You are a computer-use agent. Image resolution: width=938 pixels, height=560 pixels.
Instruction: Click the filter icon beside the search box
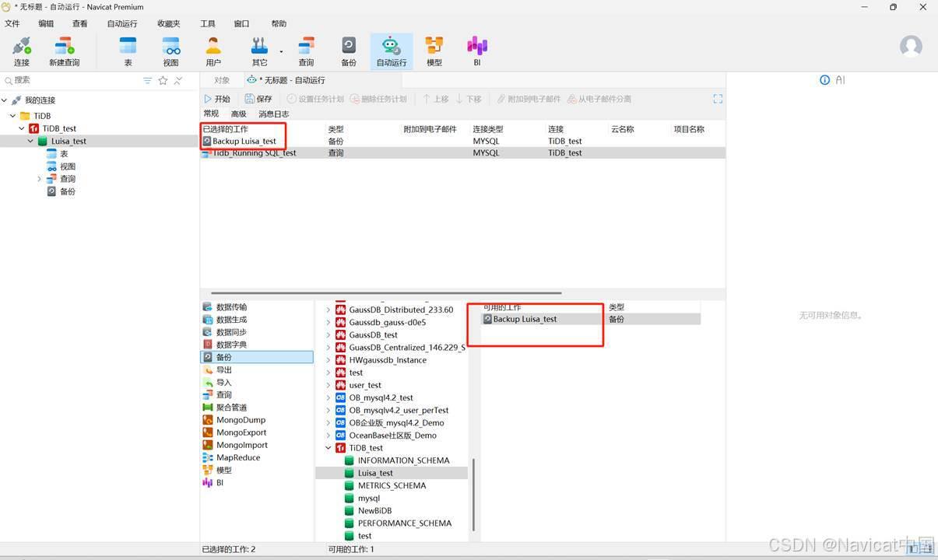click(x=147, y=80)
